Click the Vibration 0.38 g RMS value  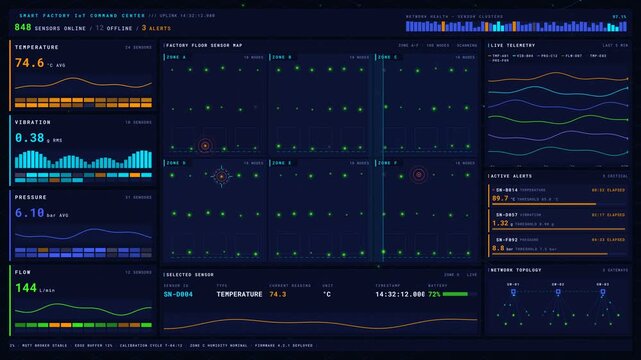tap(38, 138)
